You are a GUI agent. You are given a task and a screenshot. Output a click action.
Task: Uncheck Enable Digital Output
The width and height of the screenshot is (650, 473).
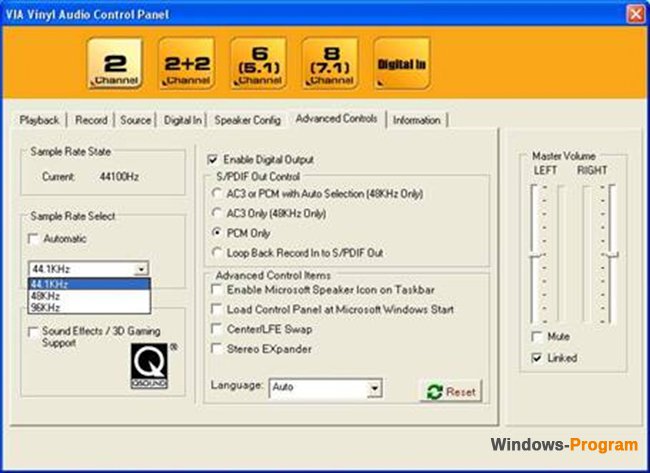click(213, 160)
